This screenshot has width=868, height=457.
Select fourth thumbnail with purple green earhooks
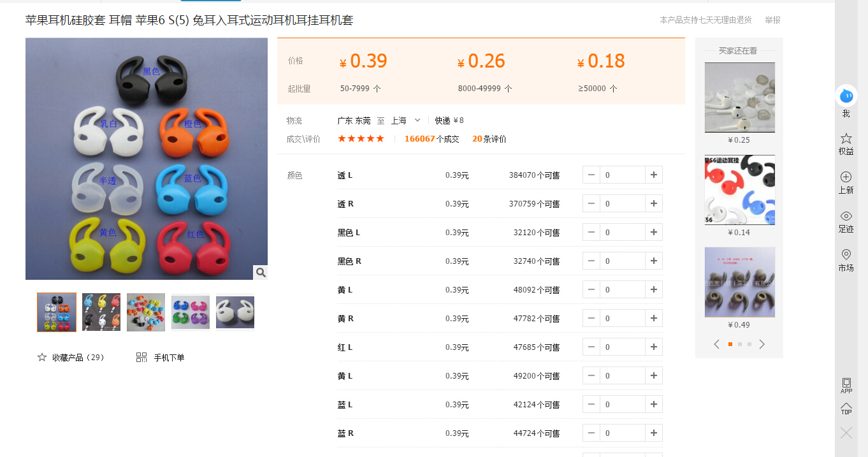coord(191,312)
